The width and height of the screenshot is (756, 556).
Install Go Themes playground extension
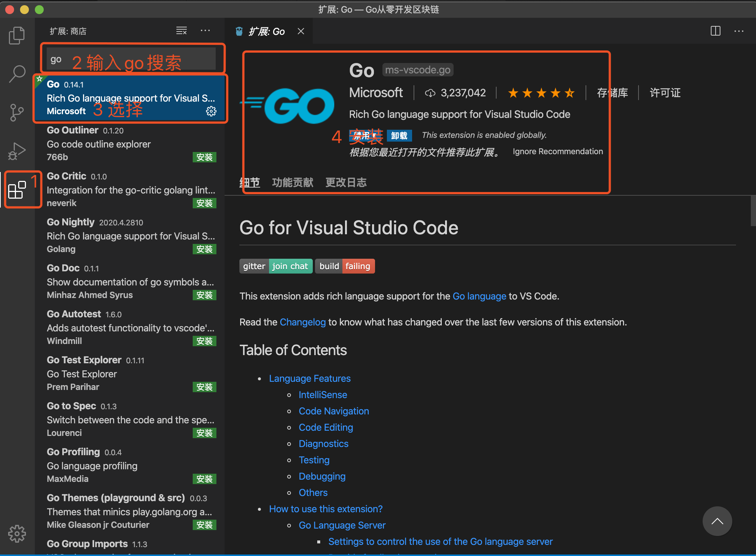pyautogui.click(x=205, y=525)
